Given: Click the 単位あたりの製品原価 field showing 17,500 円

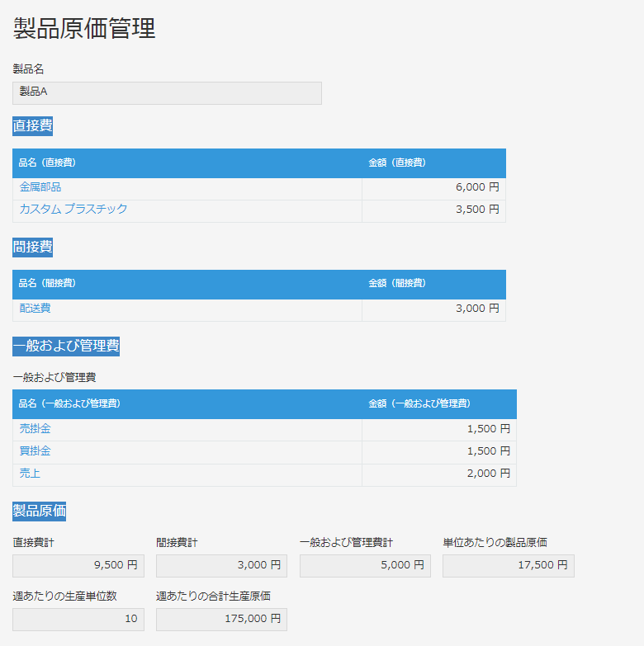Looking at the screenshot, I should (509, 566).
